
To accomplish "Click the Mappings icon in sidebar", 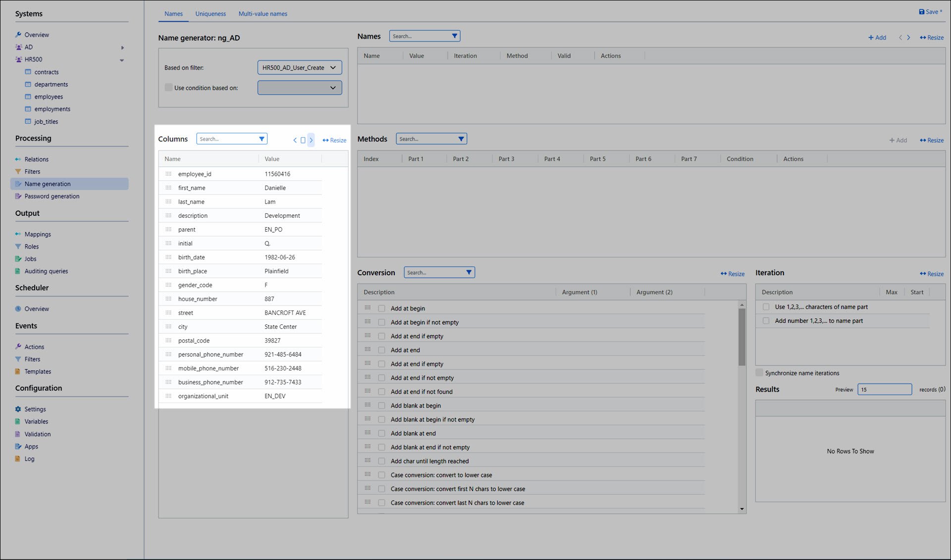I will [18, 234].
